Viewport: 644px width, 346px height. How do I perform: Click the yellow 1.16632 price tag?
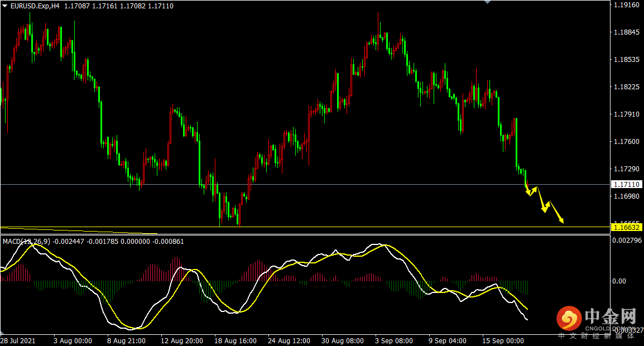click(627, 227)
